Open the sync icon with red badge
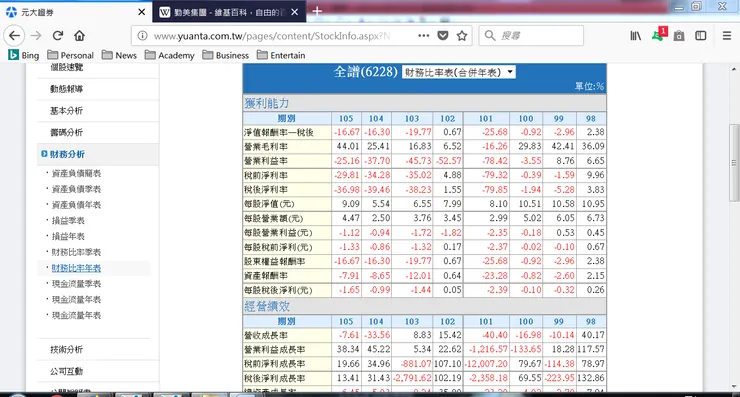This screenshot has width=740, height=397. [658, 35]
